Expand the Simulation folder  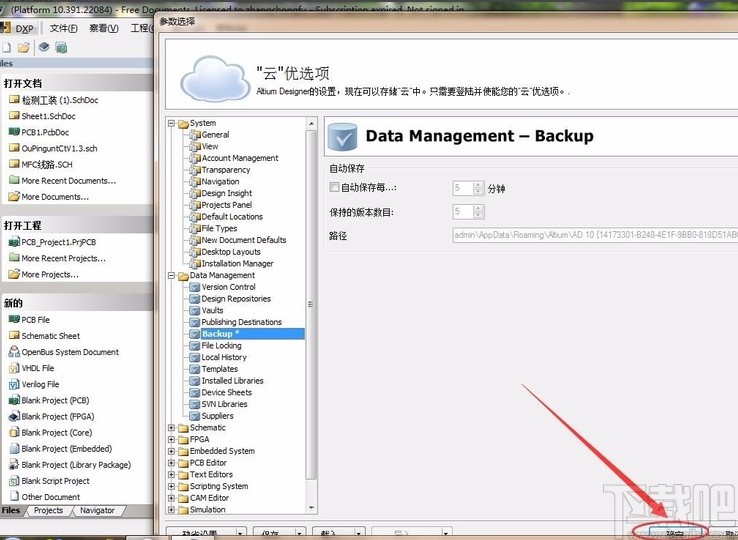point(171,510)
